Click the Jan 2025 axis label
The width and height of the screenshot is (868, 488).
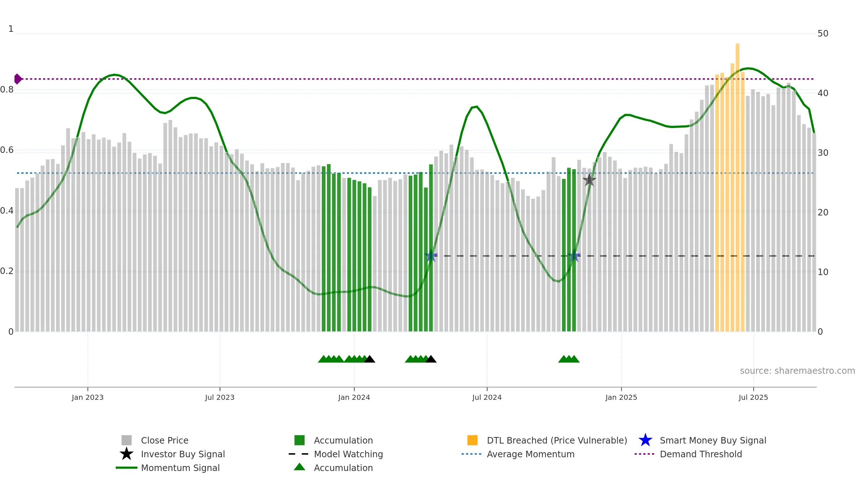pos(621,397)
